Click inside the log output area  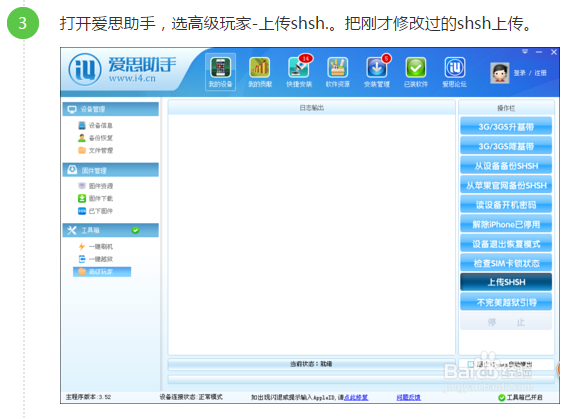coord(312,234)
